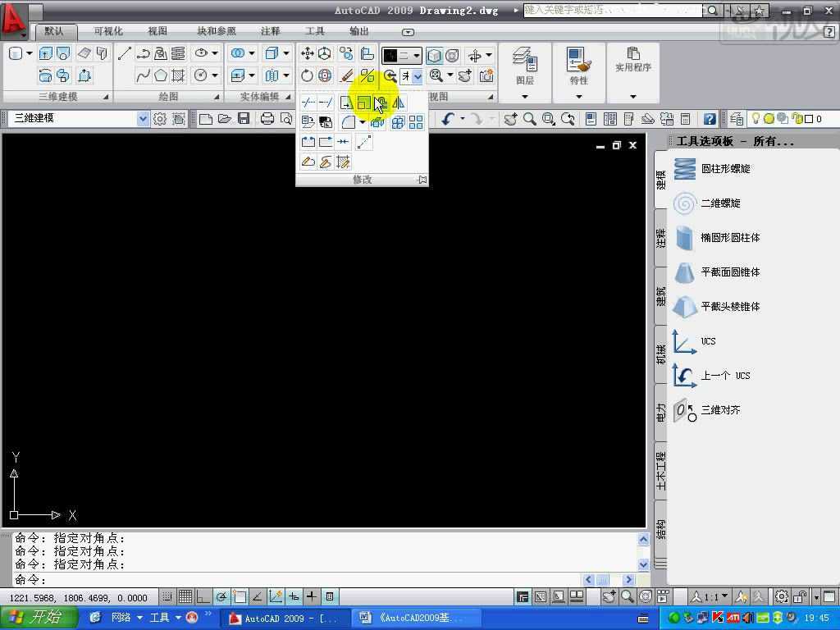Expand the 绘图 panel title arrow
Viewport: 840px width, 630px height.
[217, 97]
